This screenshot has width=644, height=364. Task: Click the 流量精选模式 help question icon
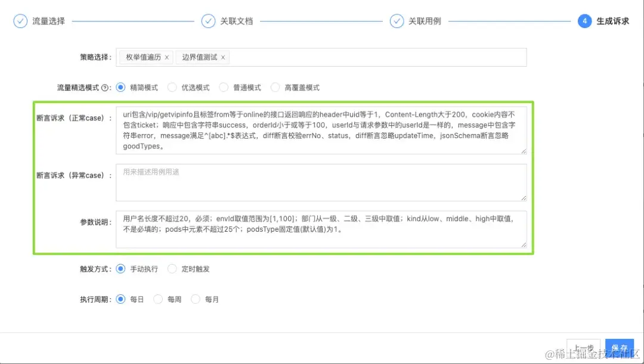click(105, 88)
